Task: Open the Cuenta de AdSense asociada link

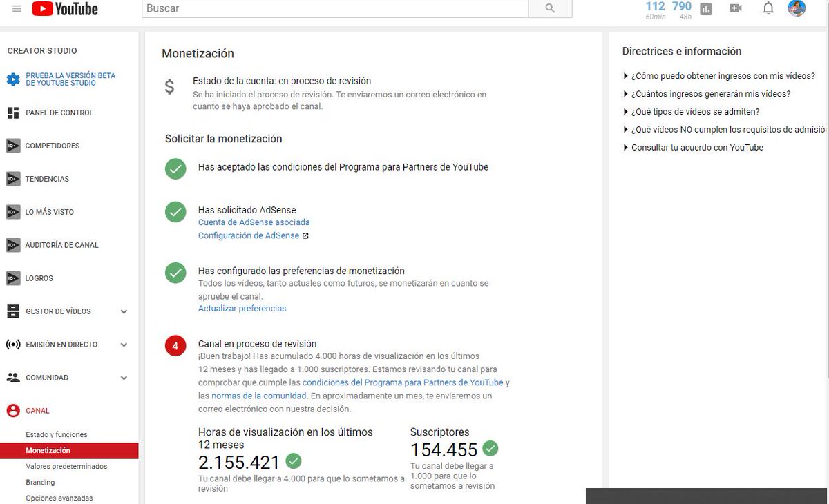Action: tap(254, 222)
